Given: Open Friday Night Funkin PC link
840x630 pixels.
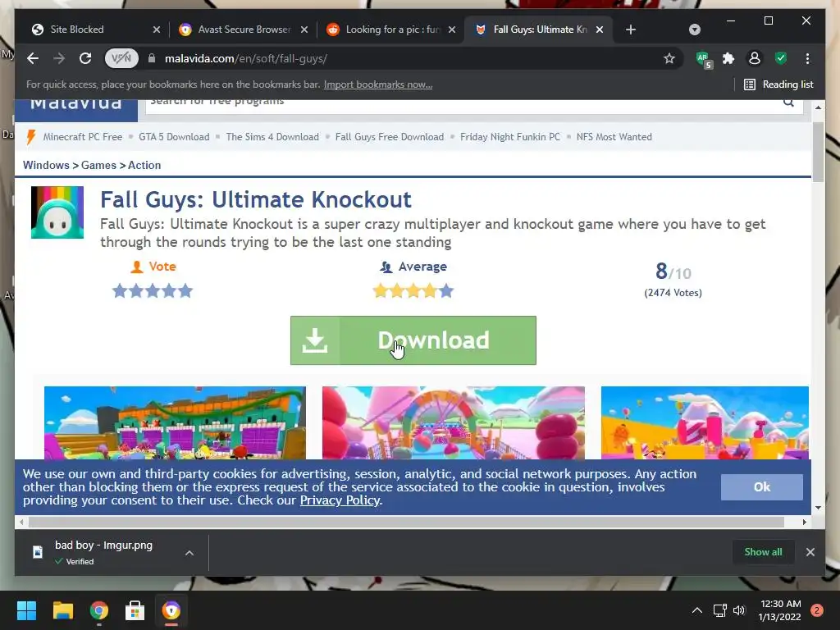Looking at the screenshot, I should [510, 137].
